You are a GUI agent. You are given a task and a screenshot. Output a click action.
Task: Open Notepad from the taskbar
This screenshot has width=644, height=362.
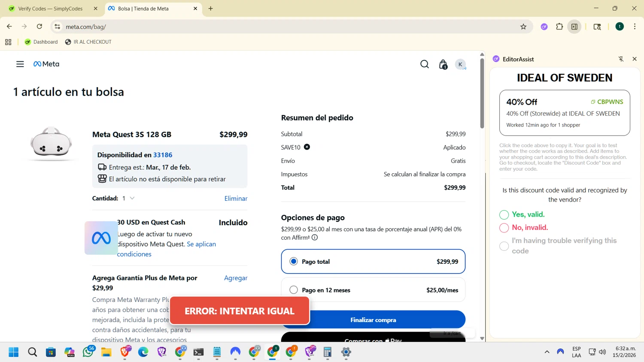pos(217,352)
